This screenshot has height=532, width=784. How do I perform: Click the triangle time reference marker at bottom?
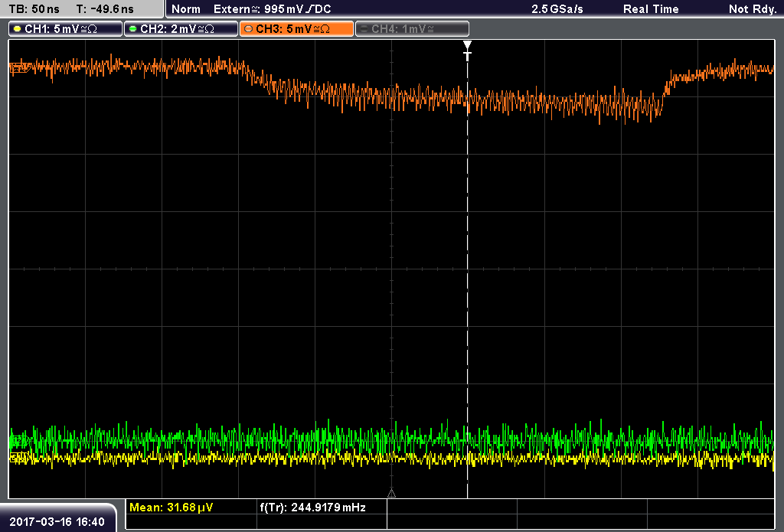point(391,494)
